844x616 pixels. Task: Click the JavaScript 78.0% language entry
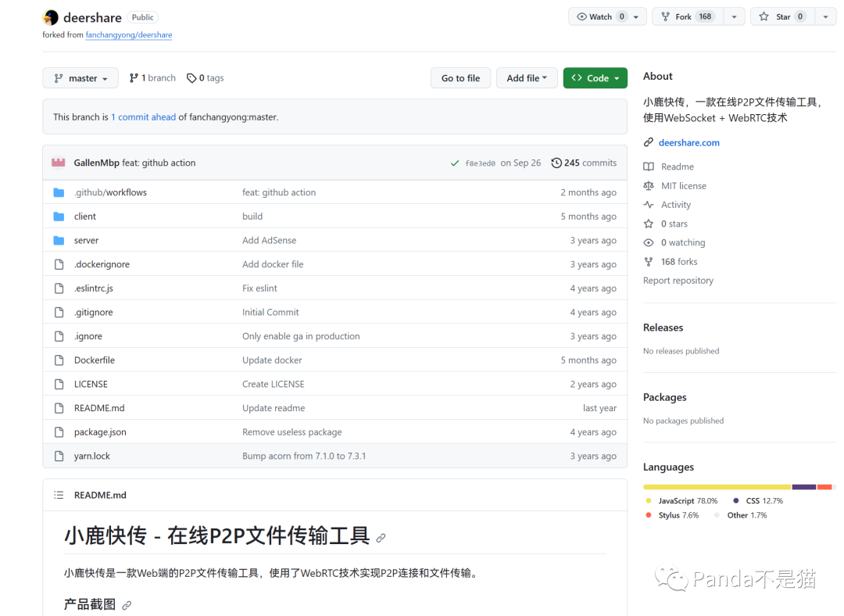681,501
